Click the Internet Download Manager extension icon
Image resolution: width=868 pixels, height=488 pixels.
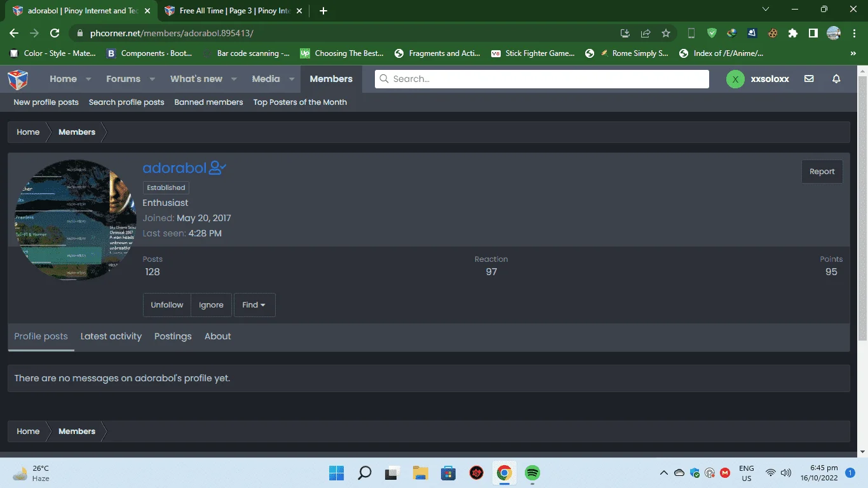732,33
